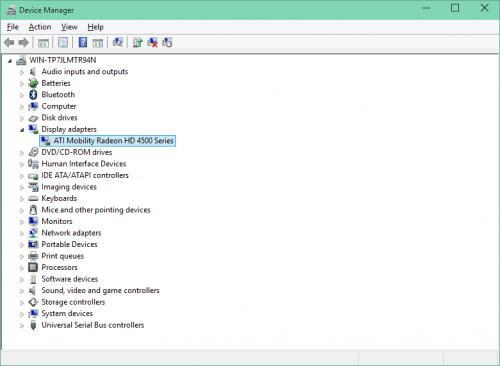Select the Keyboards label

click(59, 198)
